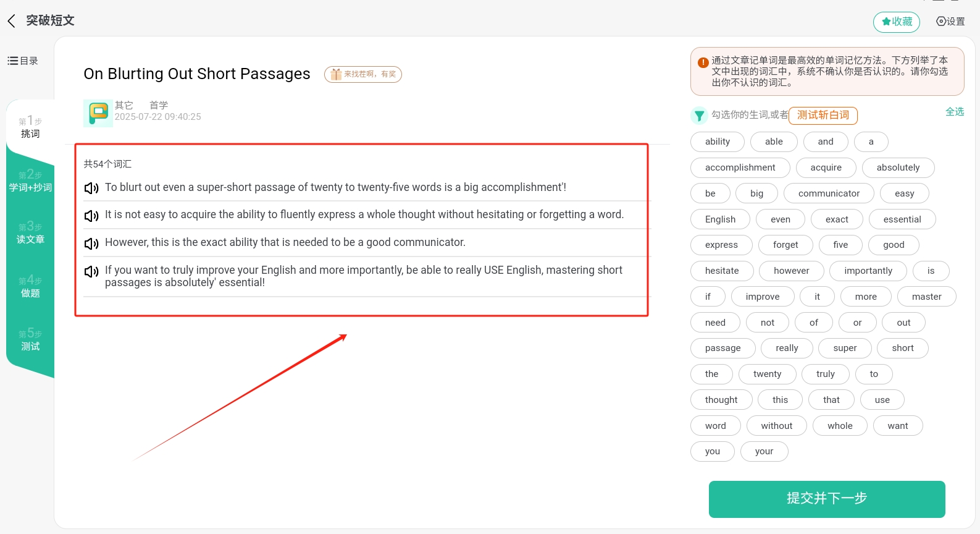The image size is (980, 534).
Task: Click the 测试斩白词 test button
Action: point(823,115)
